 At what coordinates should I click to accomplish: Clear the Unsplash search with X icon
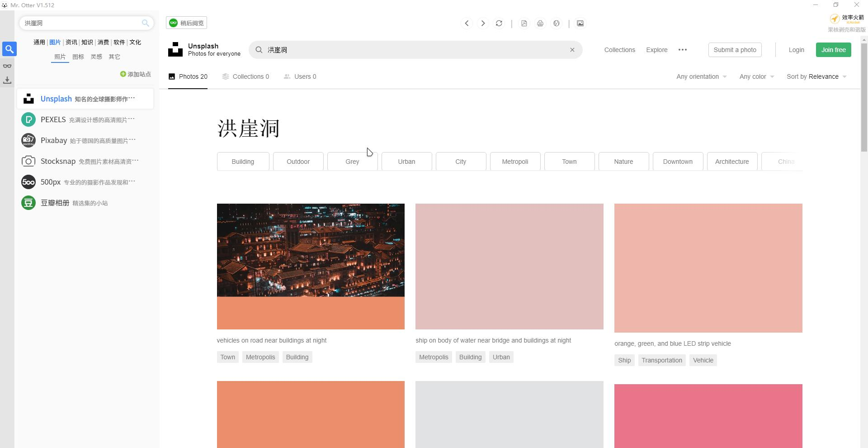pos(572,50)
